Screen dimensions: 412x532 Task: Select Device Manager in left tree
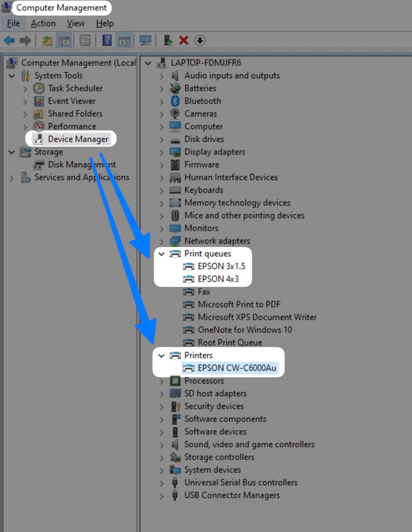pyautogui.click(x=78, y=139)
